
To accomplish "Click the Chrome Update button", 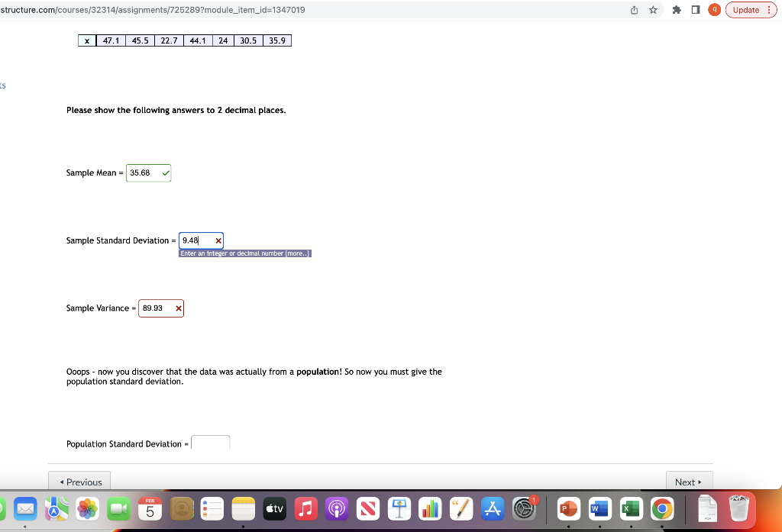I will 751,10.
